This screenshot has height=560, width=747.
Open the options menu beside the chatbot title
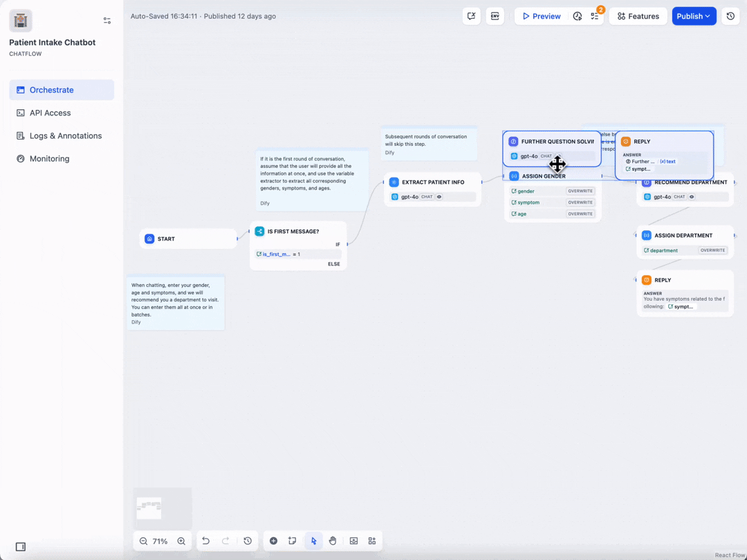tap(107, 20)
